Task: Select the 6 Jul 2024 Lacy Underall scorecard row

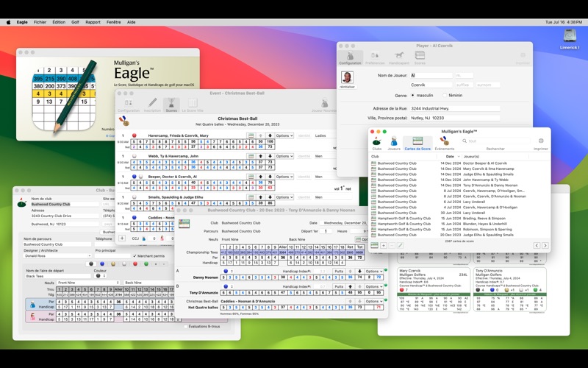Action: tap(459, 202)
